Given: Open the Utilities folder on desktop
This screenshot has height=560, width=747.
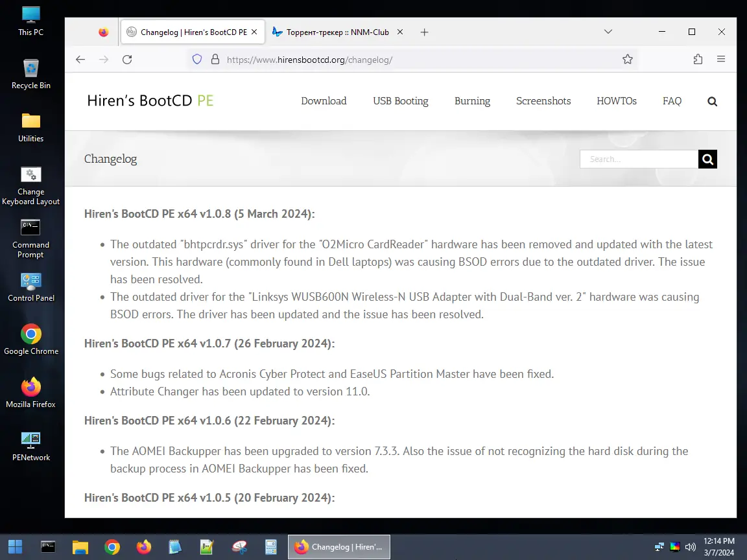Looking at the screenshot, I should tap(31, 128).
